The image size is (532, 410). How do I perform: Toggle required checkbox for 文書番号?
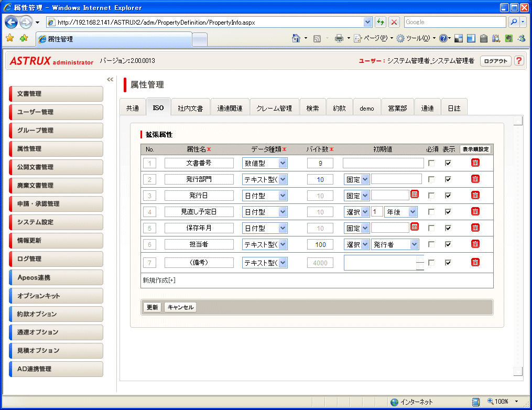431,163
